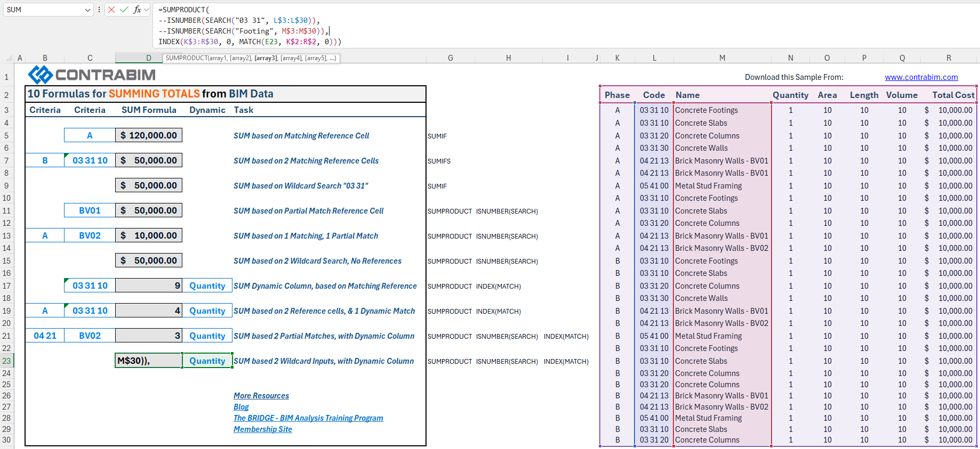
Task: Cancel the formula edit with the red X
Action: point(111,10)
